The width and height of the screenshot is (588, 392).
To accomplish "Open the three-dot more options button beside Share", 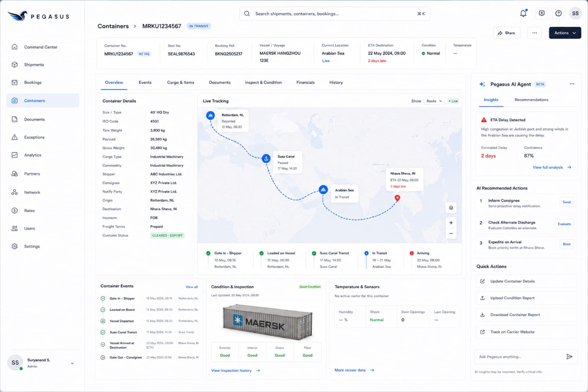I will point(534,33).
